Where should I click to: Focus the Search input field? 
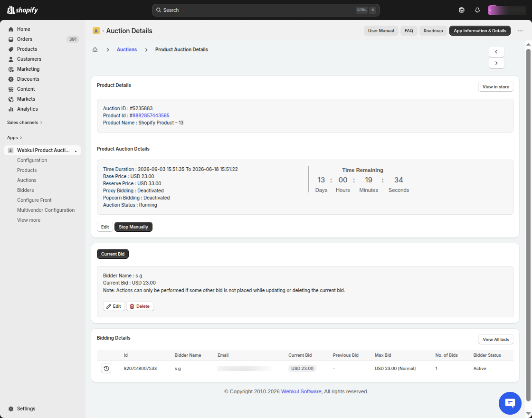(x=266, y=10)
